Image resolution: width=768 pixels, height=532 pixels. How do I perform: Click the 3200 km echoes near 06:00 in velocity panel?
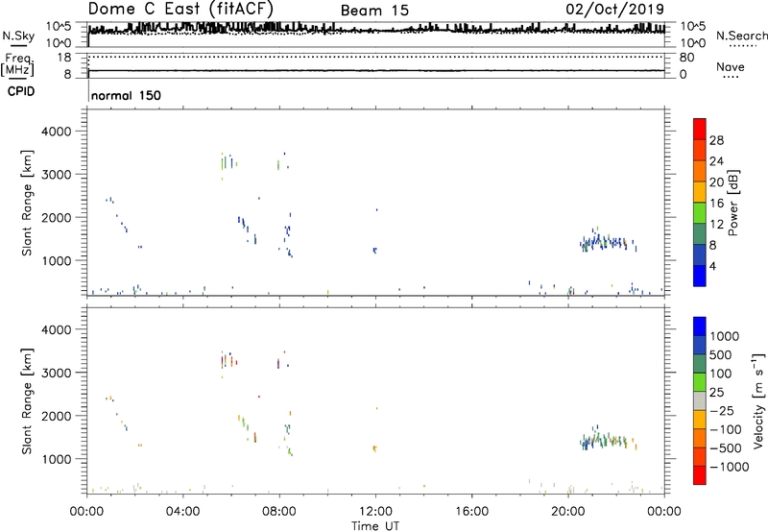click(x=228, y=361)
